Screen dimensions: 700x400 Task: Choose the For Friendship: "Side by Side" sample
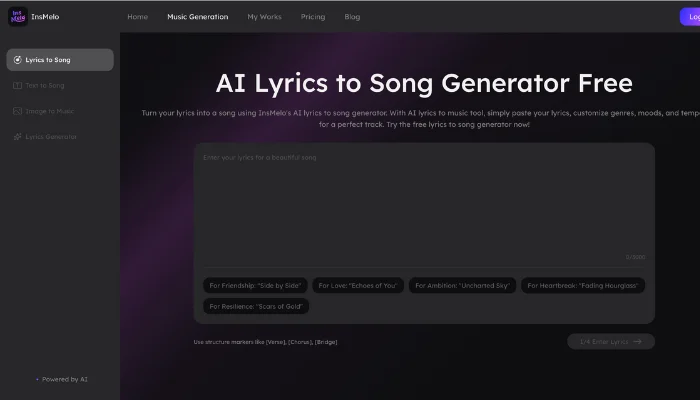point(255,286)
